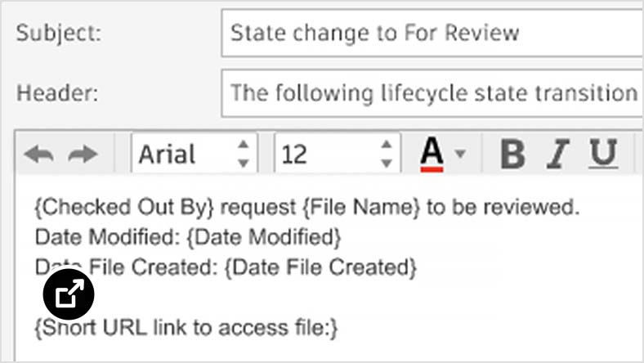Click the Subject text field
The width and height of the screenshot is (644, 363).
[432, 33]
